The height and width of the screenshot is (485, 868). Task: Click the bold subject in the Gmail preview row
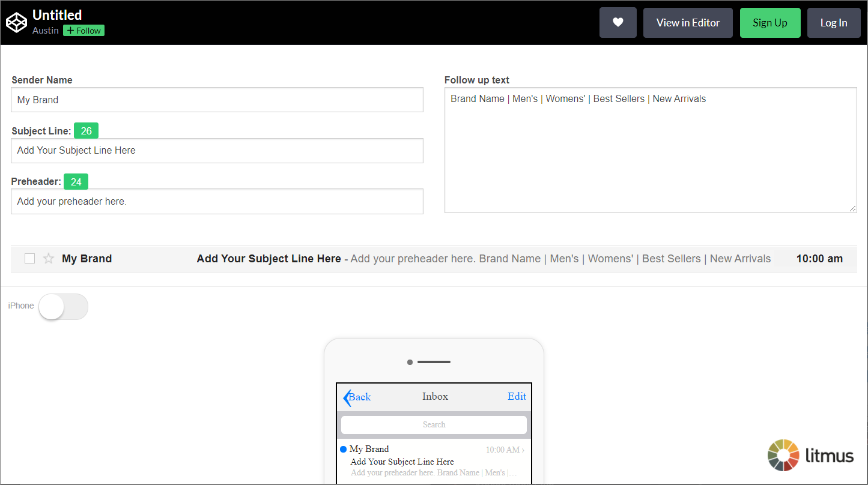click(269, 259)
